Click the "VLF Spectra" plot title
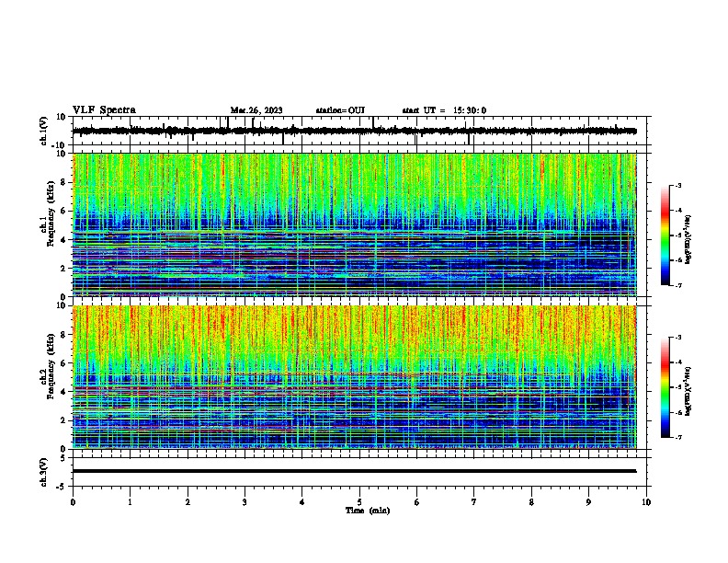Image resolution: width=728 pixels, height=563 pixels. 104,110
